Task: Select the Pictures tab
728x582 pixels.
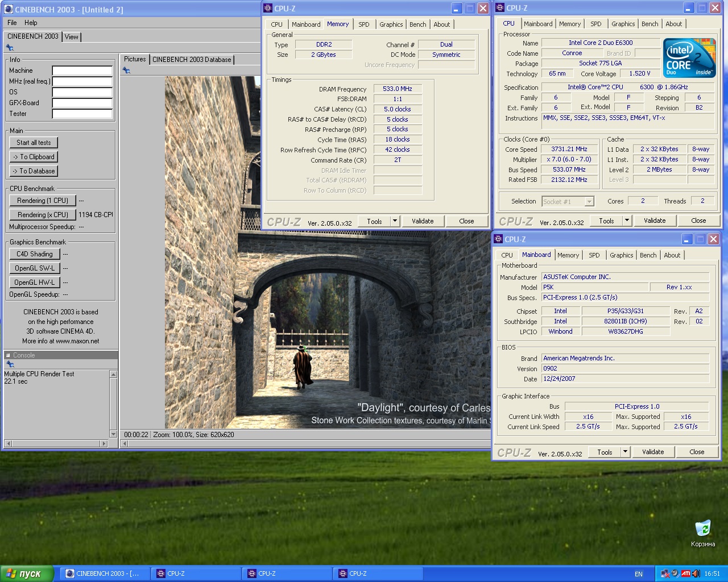Action: point(135,59)
